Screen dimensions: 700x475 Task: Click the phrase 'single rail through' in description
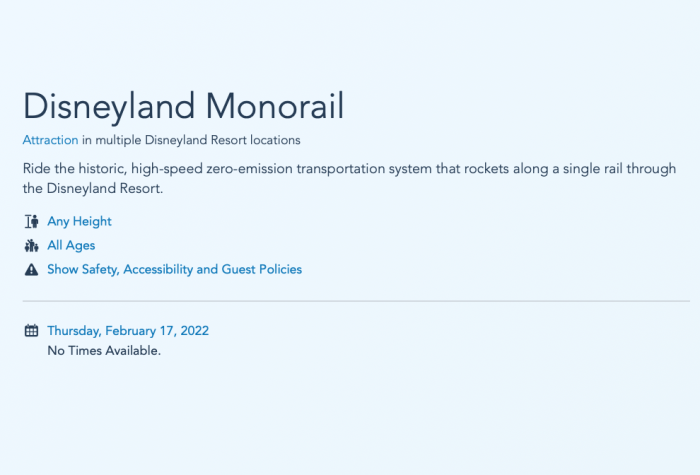point(620,170)
